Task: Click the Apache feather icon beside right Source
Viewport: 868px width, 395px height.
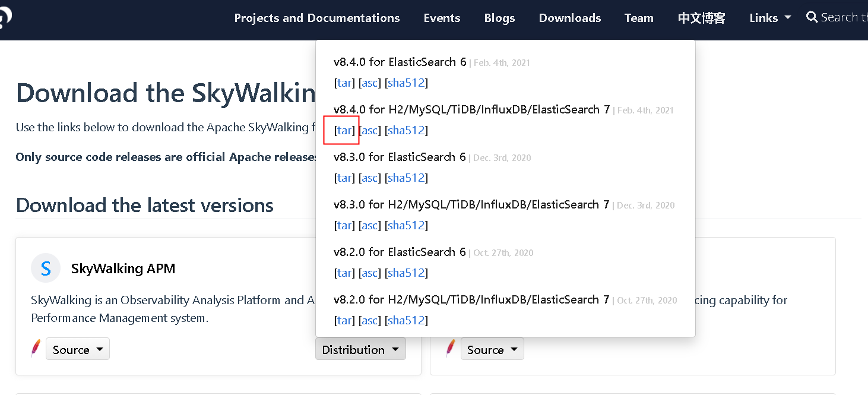Action: 451,349
